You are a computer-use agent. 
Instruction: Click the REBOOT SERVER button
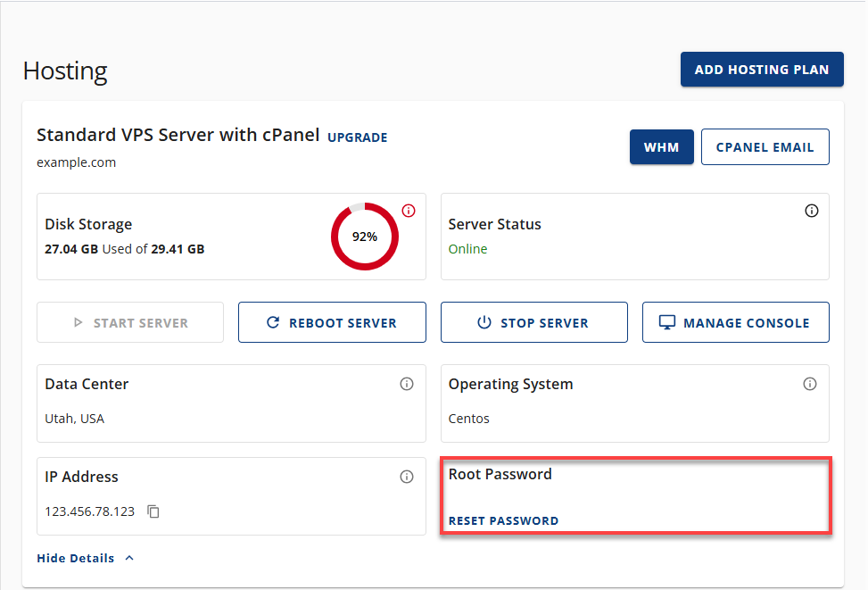[332, 322]
